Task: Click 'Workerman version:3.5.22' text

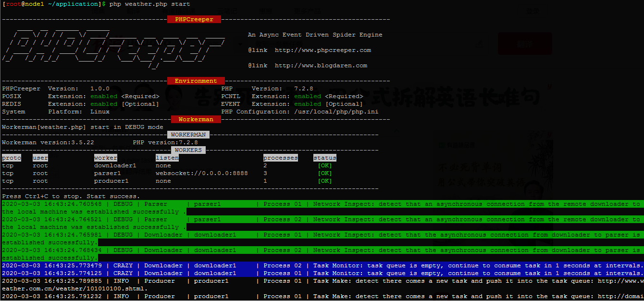Action: point(48,142)
